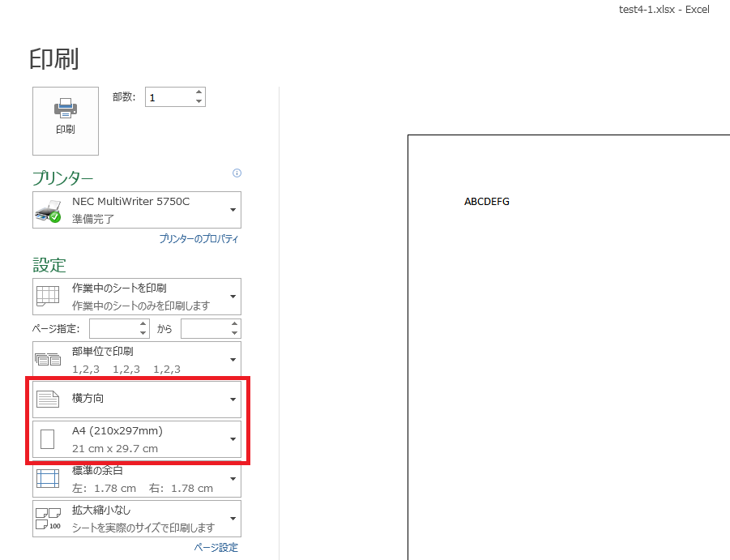The width and height of the screenshot is (730, 560).
Task: Click the 21 cm x 29.7 cm text
Action: [x=115, y=448]
